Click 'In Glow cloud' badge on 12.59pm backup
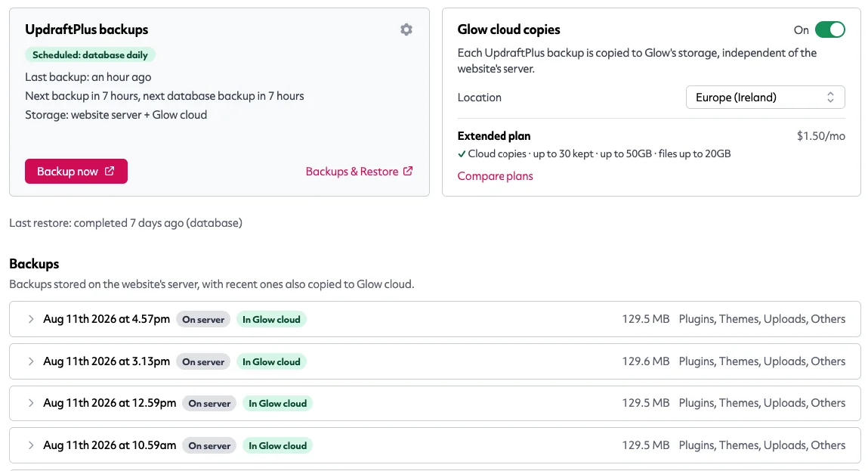The width and height of the screenshot is (868, 471). pos(277,403)
